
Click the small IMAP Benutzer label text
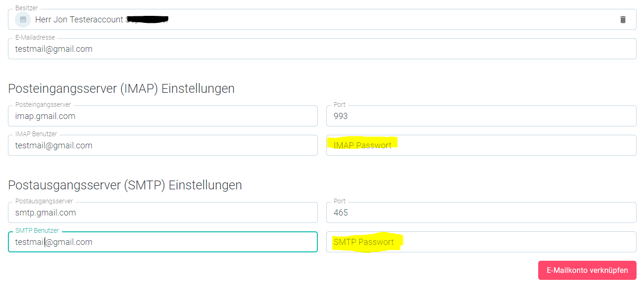point(36,134)
